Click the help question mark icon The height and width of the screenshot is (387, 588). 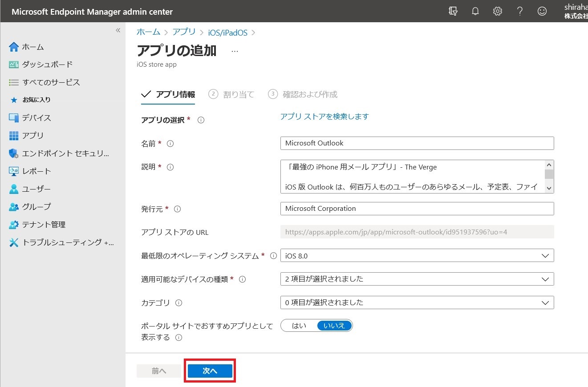(x=520, y=12)
